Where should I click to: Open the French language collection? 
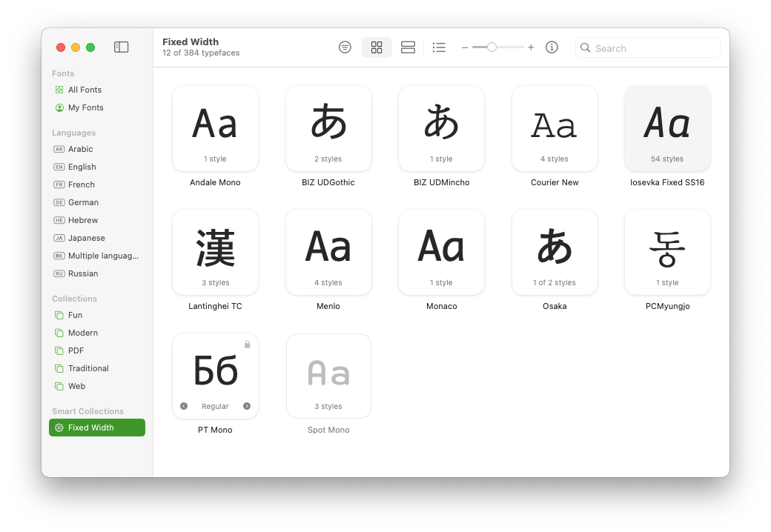click(97, 184)
